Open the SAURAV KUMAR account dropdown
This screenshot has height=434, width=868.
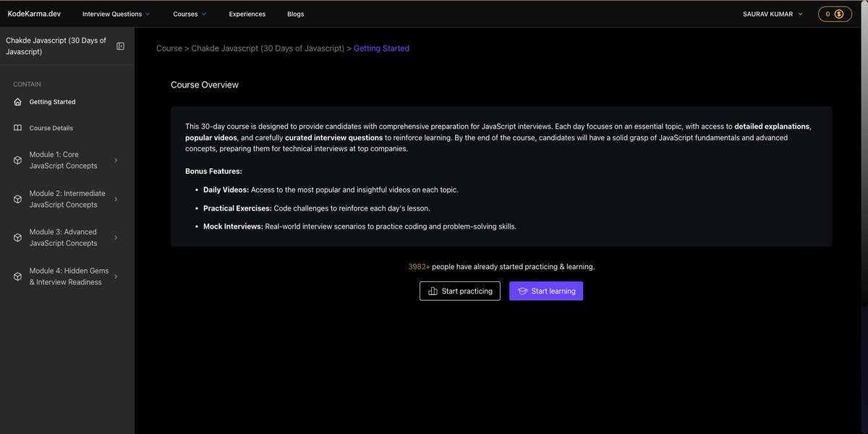[x=773, y=14]
